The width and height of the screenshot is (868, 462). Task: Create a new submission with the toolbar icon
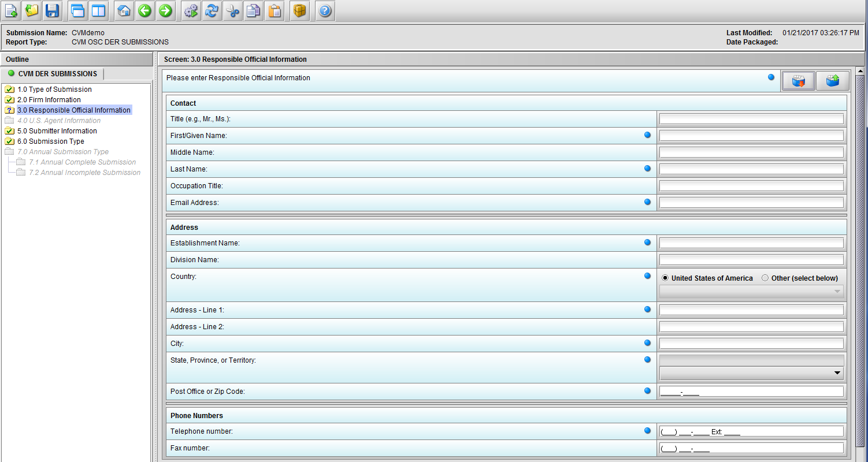pyautogui.click(x=11, y=10)
